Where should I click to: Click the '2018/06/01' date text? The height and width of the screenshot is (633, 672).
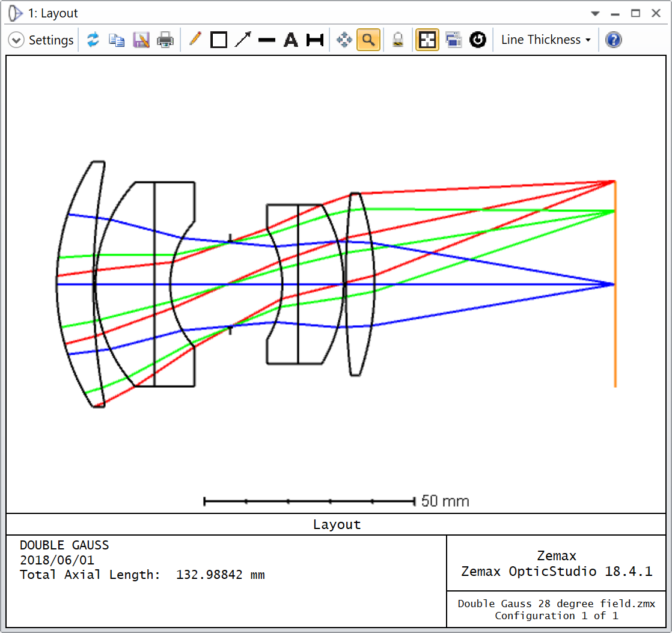[x=57, y=560]
